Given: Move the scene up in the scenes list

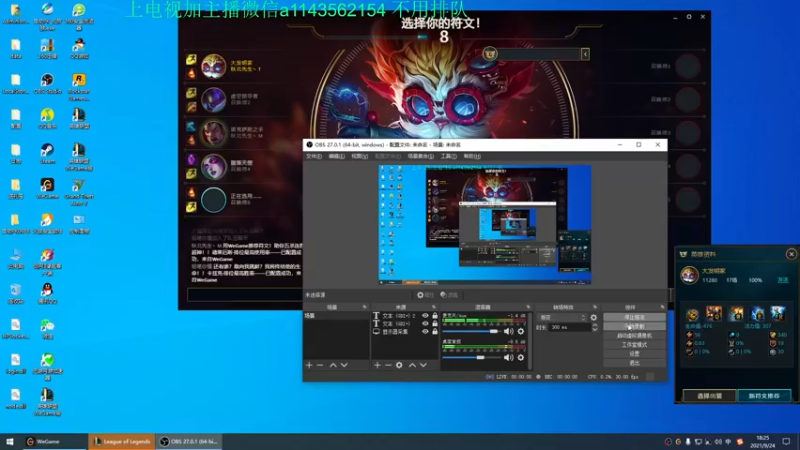Looking at the screenshot, I should [333, 365].
